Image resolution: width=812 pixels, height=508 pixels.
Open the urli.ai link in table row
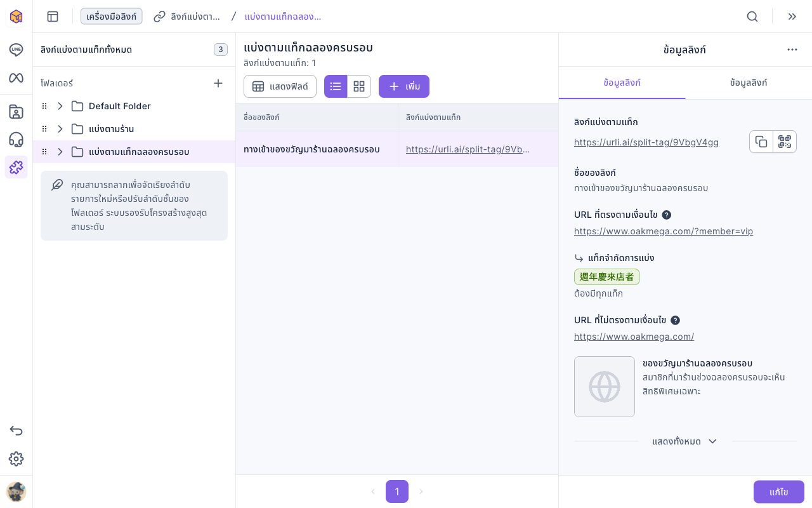(468, 149)
